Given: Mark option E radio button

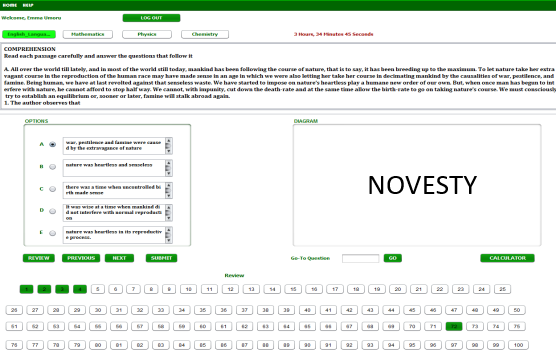Looking at the screenshot, I should (x=52, y=233).
